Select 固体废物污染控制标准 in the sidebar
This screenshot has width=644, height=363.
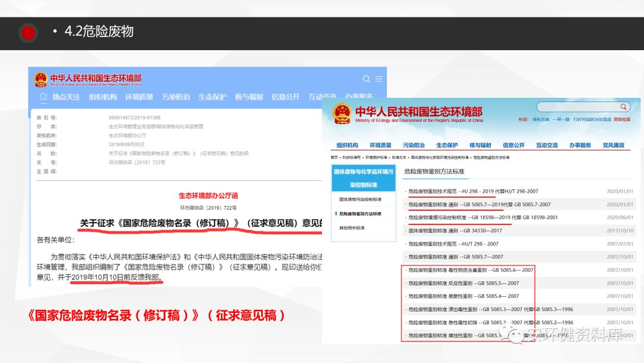[360, 199]
